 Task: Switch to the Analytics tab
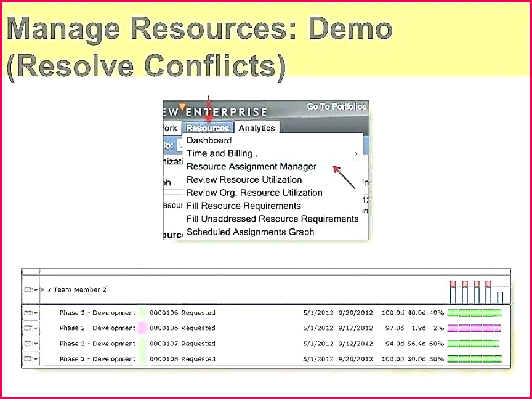click(x=257, y=128)
